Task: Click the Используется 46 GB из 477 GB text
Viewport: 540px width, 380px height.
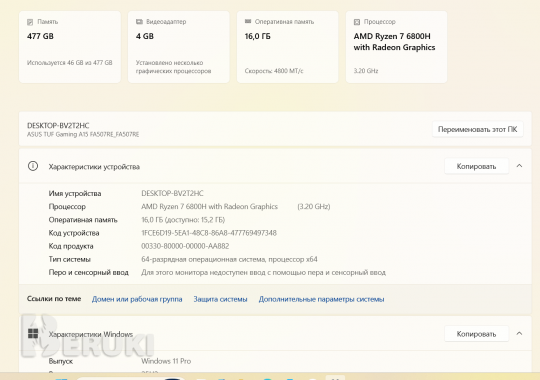Action: [70, 63]
